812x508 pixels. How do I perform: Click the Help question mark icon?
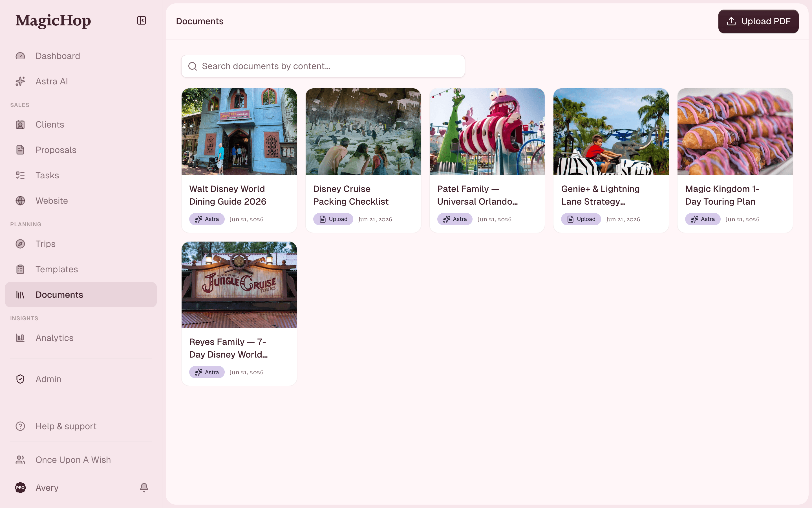tap(20, 426)
